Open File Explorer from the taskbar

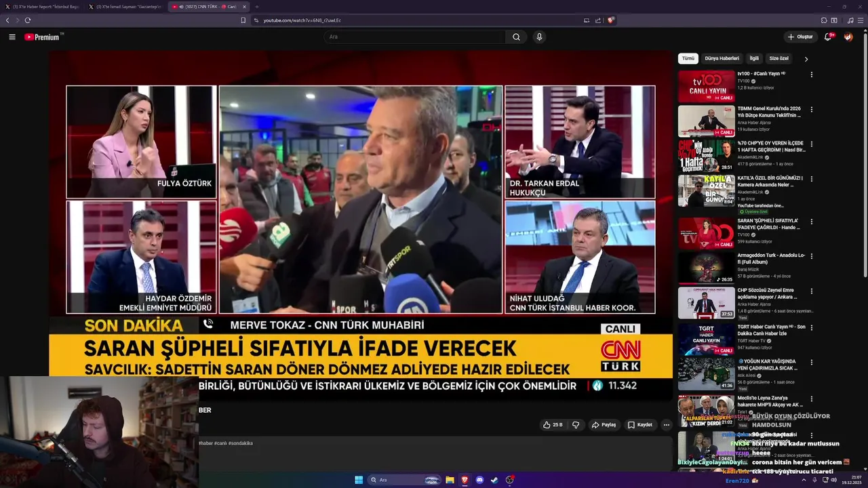click(450, 480)
